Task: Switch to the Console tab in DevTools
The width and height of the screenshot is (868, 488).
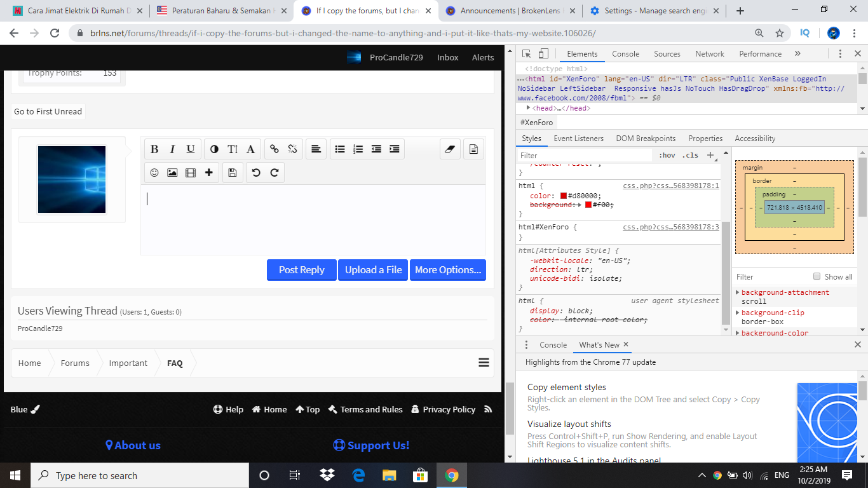Action: (626, 54)
